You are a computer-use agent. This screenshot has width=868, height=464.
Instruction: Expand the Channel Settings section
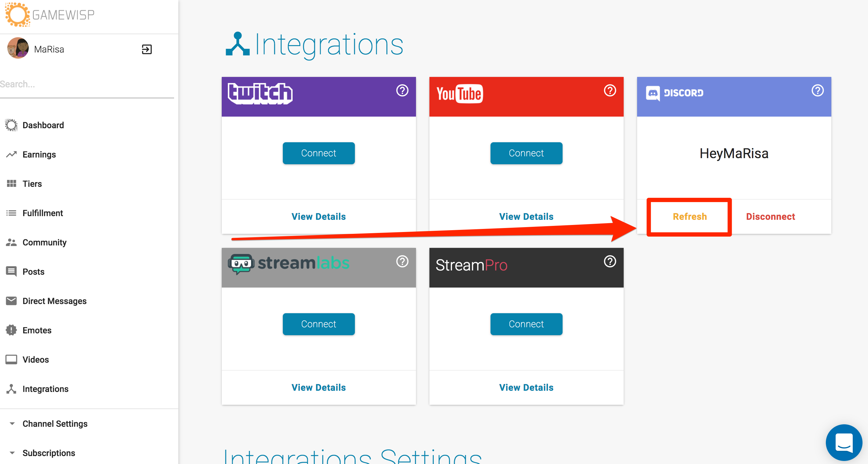click(x=55, y=424)
